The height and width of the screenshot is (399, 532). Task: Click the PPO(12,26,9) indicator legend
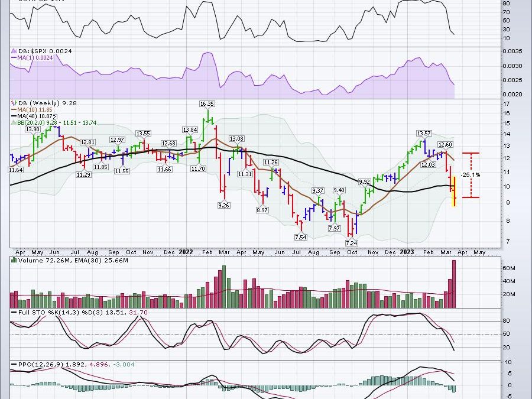pos(73,364)
